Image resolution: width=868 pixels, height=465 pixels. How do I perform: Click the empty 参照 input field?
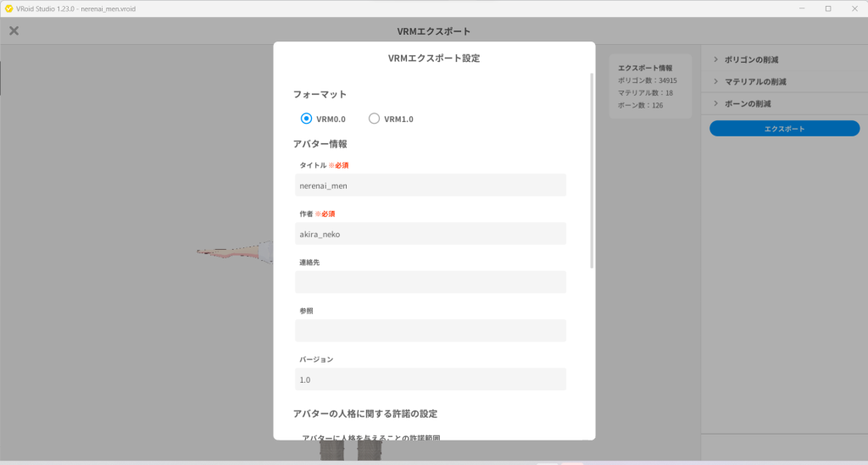point(430,330)
